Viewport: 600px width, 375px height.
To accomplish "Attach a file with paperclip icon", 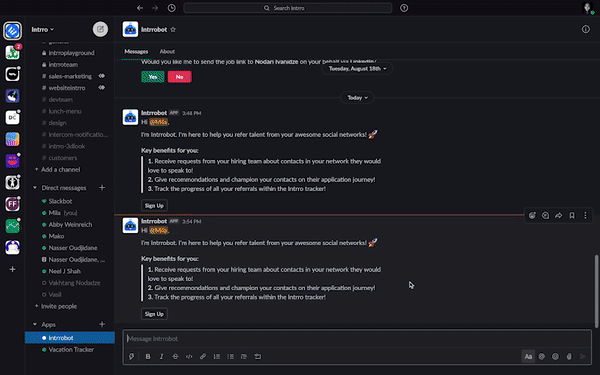I will (569, 356).
